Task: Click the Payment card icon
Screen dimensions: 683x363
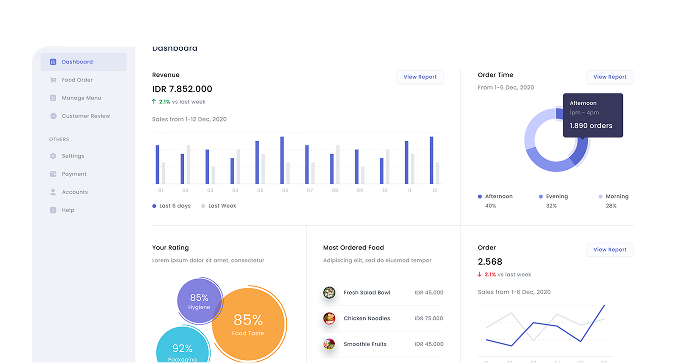Action: [53, 174]
